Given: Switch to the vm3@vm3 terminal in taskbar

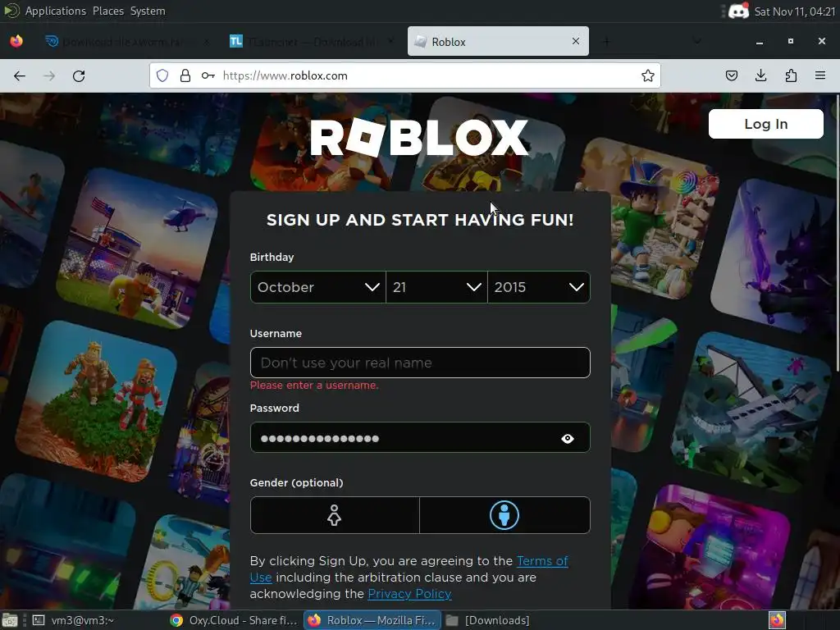Looking at the screenshot, I should [73, 620].
